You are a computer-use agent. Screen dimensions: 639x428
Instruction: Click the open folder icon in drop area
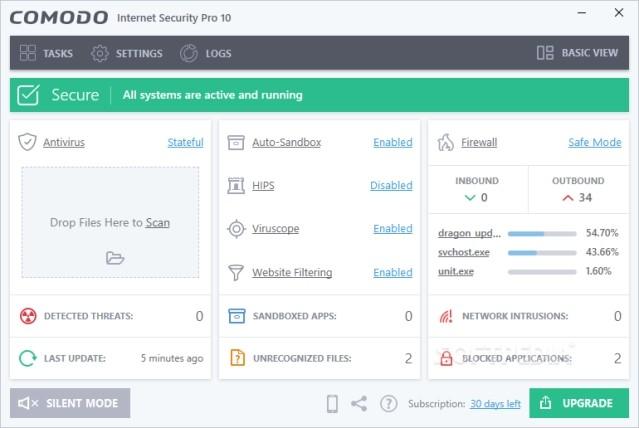click(x=115, y=258)
